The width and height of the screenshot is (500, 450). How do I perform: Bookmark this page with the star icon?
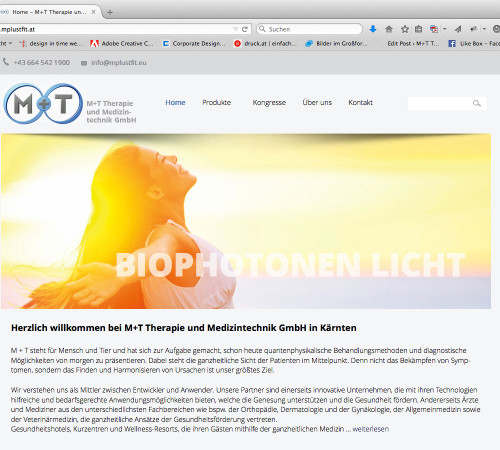(x=405, y=29)
